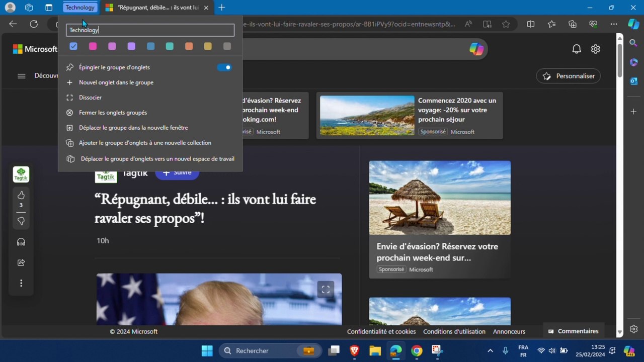This screenshot has height=362, width=644.
Task: Click the Microsoft logo on MSN page
Action: [35, 49]
